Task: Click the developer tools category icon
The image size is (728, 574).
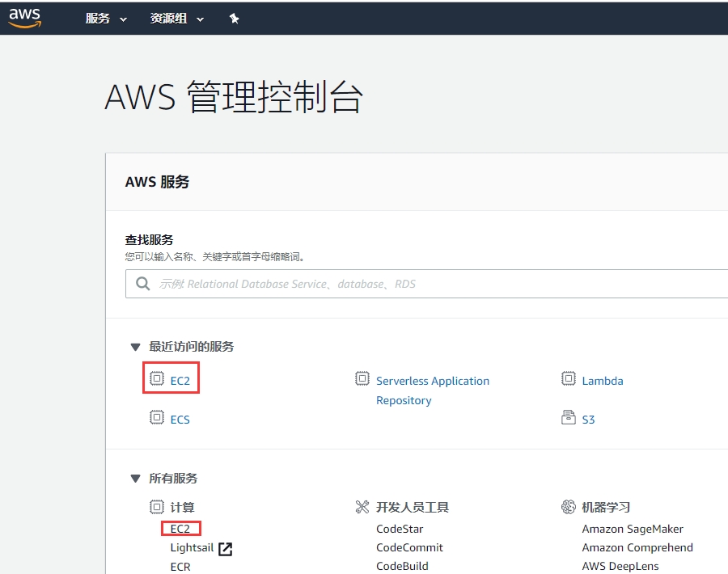Action: (x=362, y=507)
